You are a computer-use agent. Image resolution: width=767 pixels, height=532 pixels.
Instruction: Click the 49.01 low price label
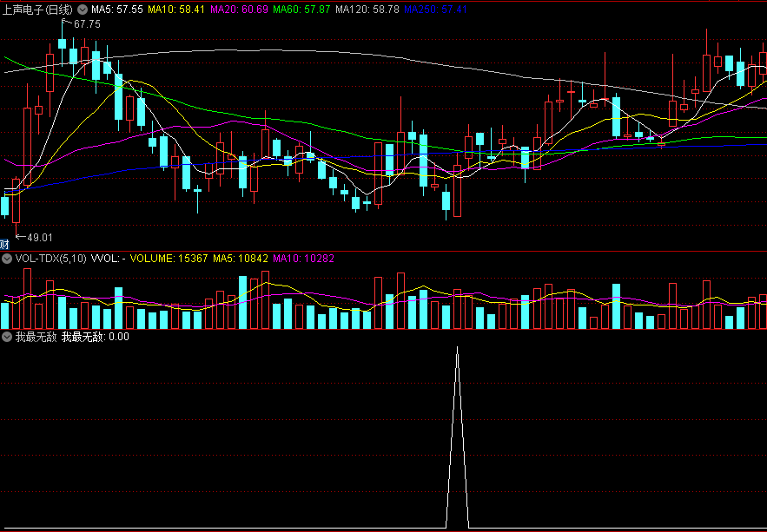[x=40, y=238]
